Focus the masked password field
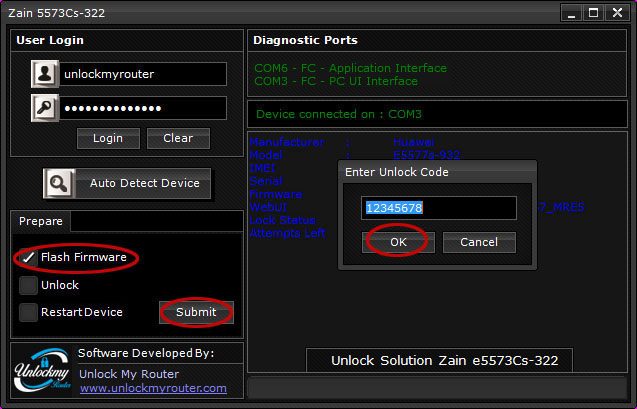This screenshot has width=637, height=409. (143, 108)
